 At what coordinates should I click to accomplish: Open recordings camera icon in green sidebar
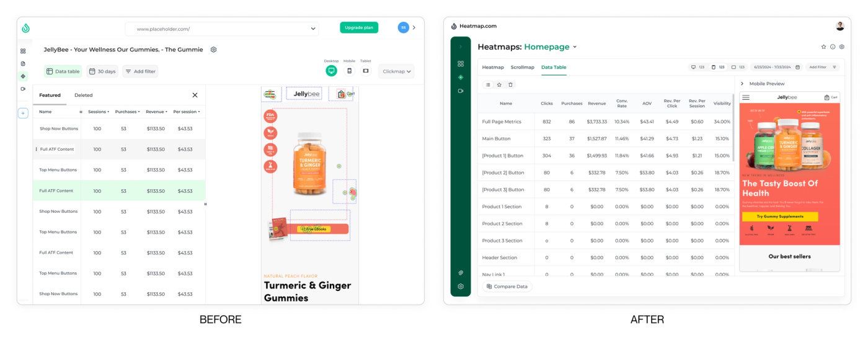(461, 91)
